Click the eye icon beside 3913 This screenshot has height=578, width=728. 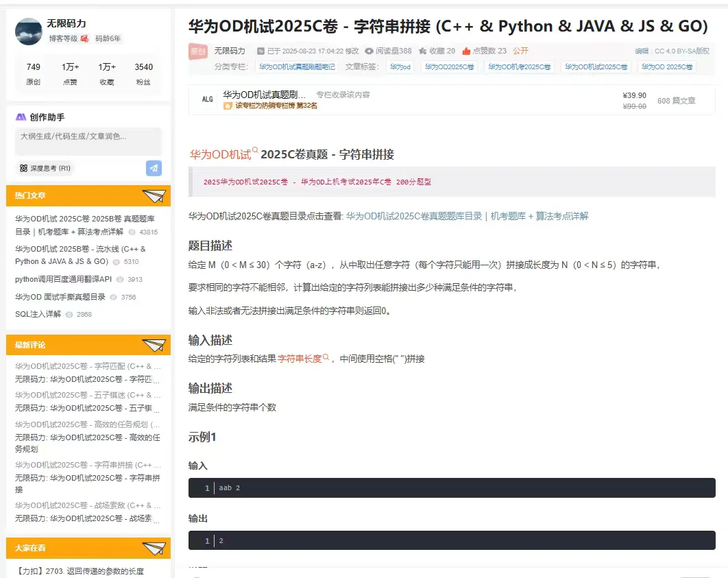coord(120,280)
